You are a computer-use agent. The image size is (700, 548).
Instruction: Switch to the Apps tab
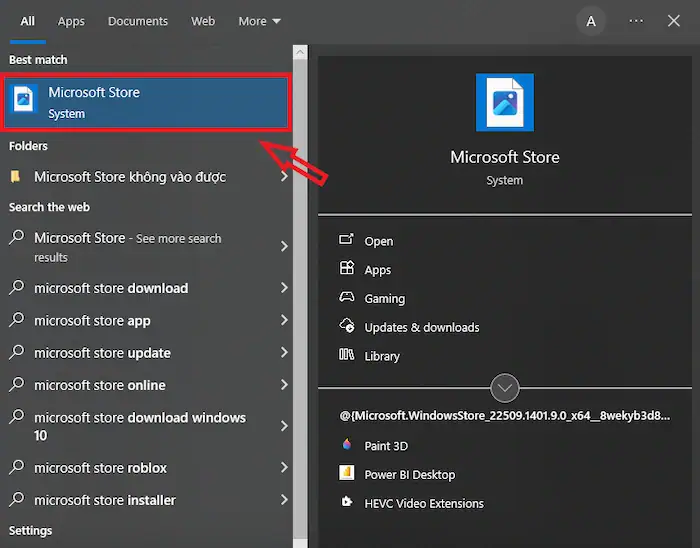[x=71, y=21]
